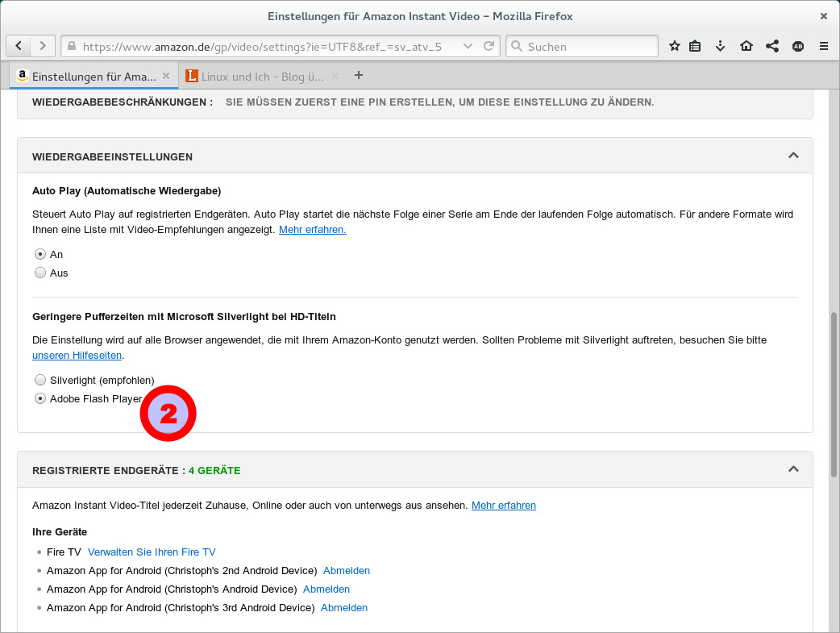Open the downloads arrow icon
The width and height of the screenshot is (840, 633).
point(721,46)
